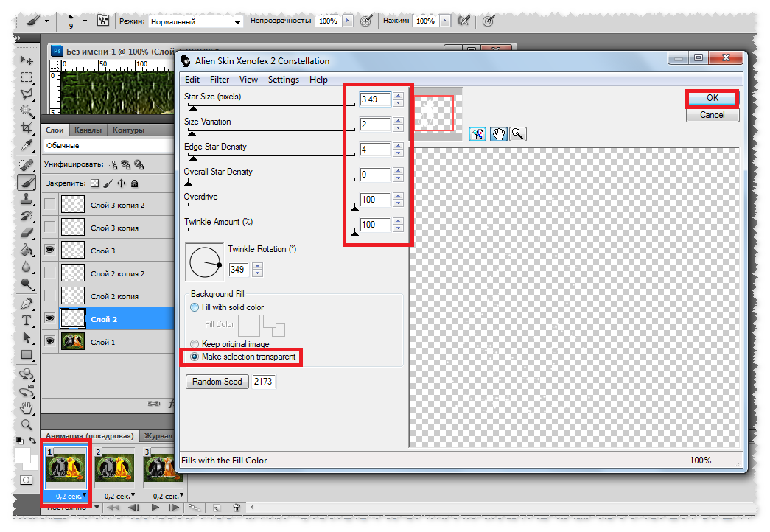
Task: Open the Filter menu in Constellation dialog
Action: click(220, 80)
